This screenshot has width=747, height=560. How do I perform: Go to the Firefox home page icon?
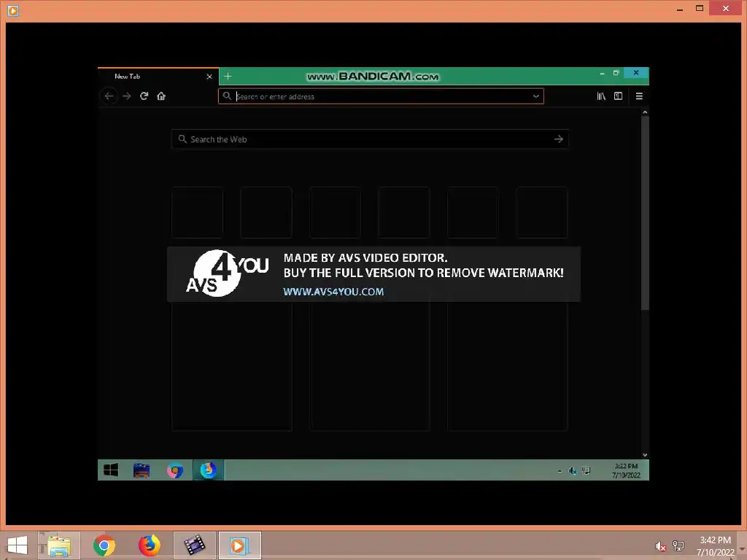pos(161,96)
